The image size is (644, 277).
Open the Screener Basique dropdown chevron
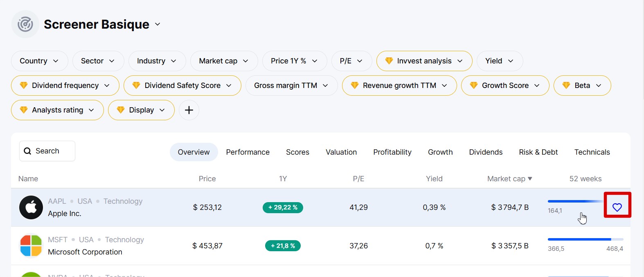click(158, 25)
